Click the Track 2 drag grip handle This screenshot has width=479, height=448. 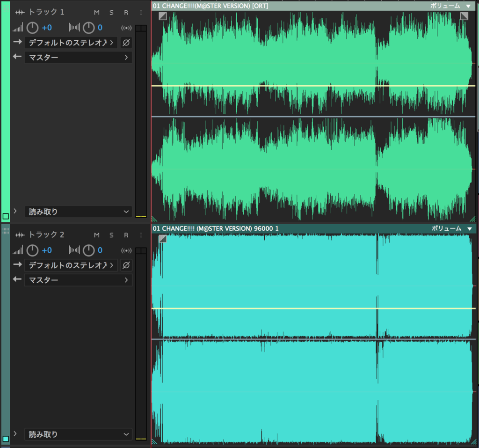[x=6, y=230]
